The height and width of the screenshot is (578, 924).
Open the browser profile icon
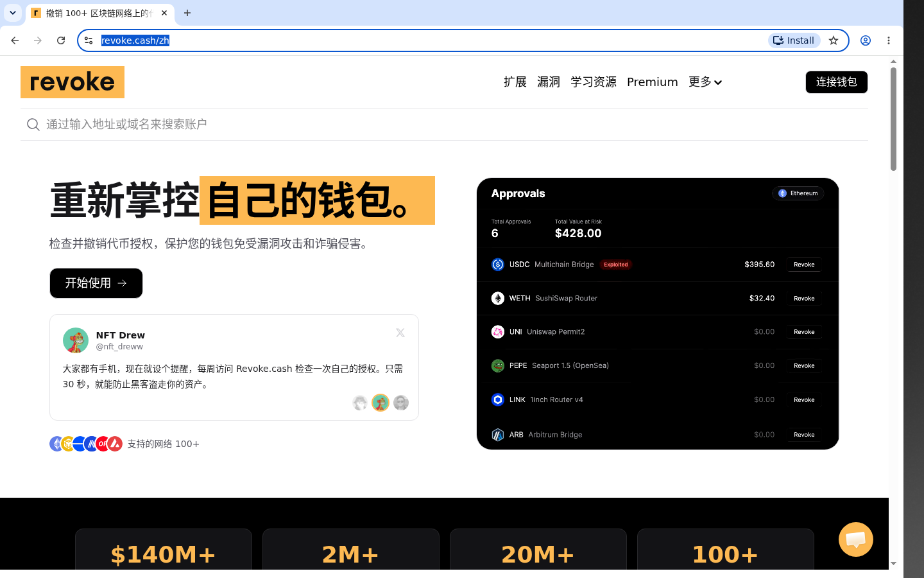(x=866, y=40)
